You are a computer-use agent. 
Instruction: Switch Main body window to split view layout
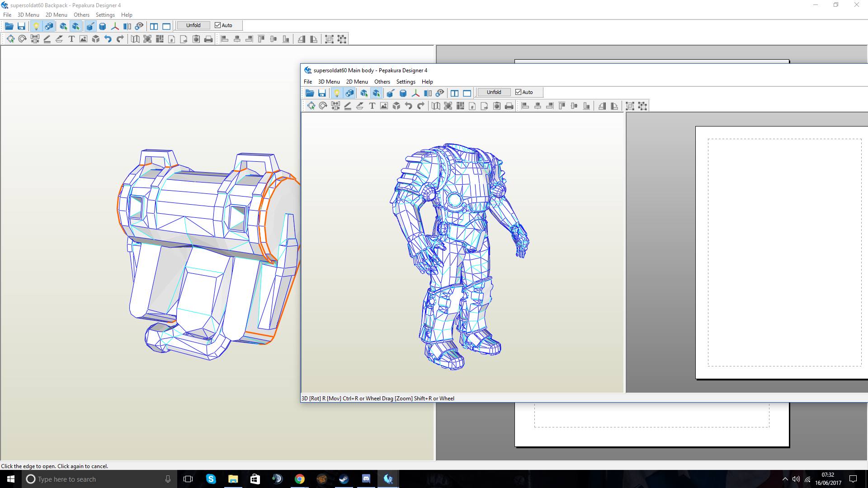tap(454, 93)
